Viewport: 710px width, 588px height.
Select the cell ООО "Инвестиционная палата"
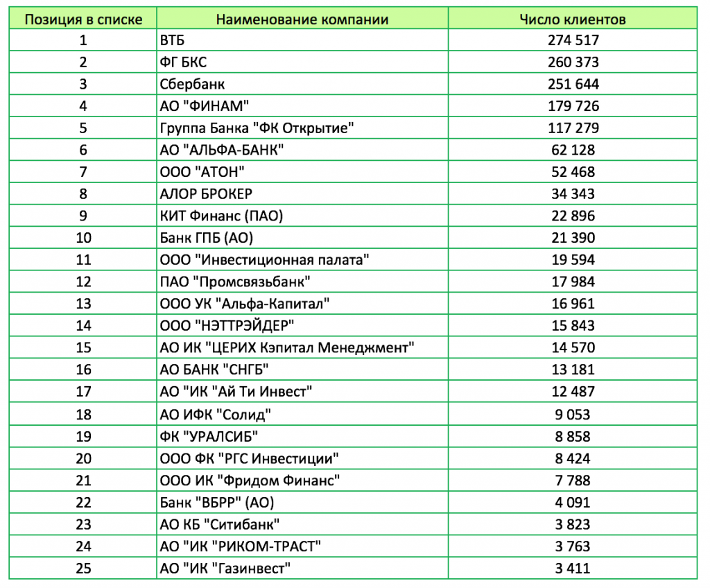point(302,259)
